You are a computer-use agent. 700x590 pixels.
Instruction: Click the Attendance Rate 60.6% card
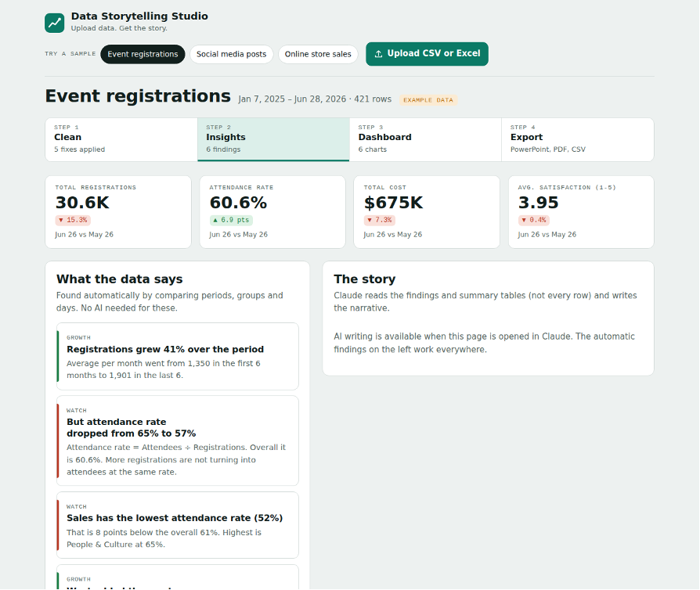[x=272, y=212]
